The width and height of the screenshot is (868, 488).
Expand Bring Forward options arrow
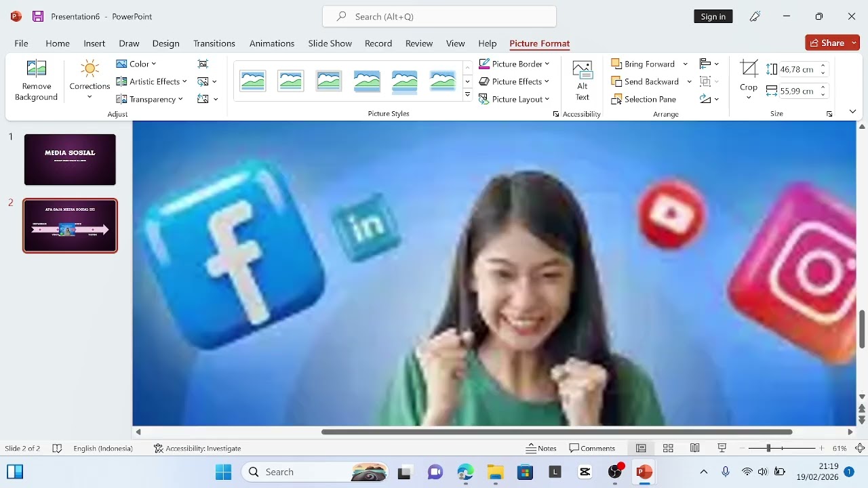click(685, 64)
